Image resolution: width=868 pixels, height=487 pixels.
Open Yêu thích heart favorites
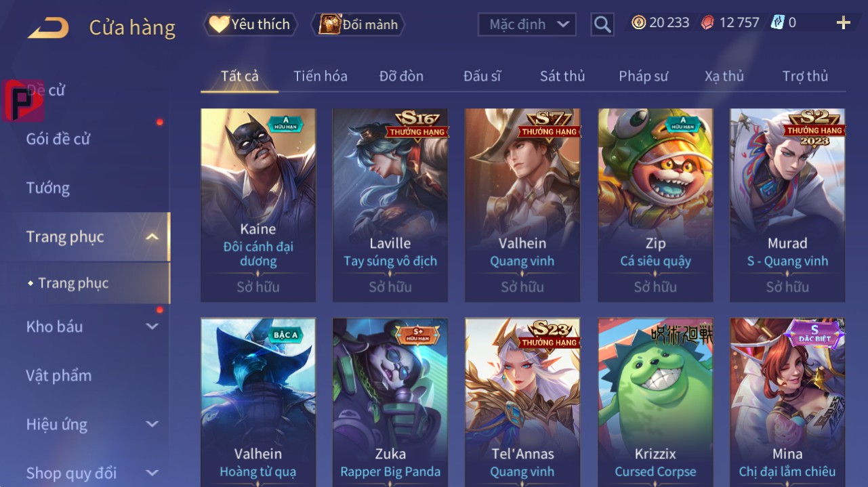250,24
